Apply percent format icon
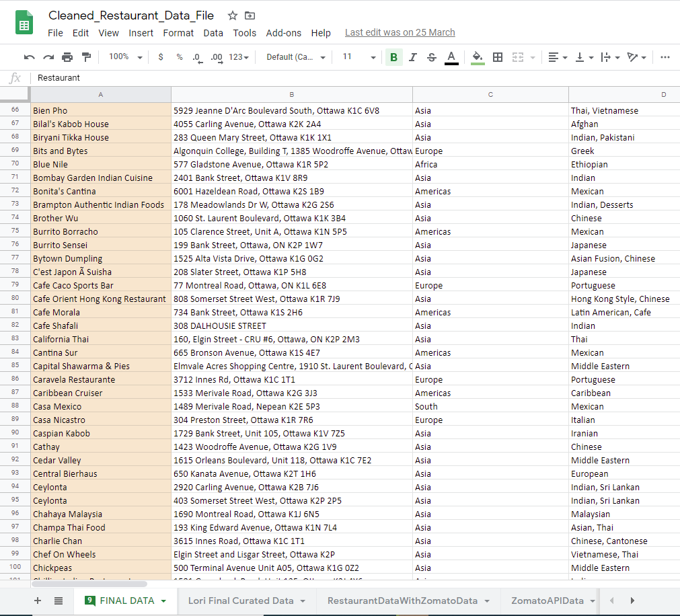 (x=179, y=57)
